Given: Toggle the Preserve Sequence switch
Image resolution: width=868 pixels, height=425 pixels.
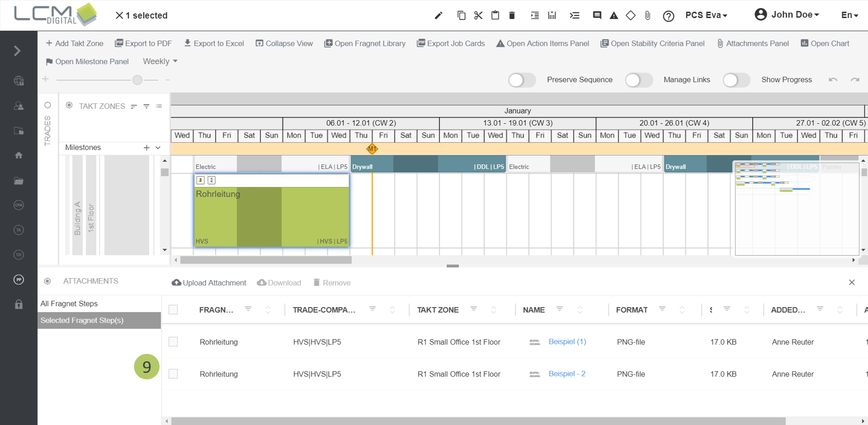Looking at the screenshot, I should [x=522, y=80].
